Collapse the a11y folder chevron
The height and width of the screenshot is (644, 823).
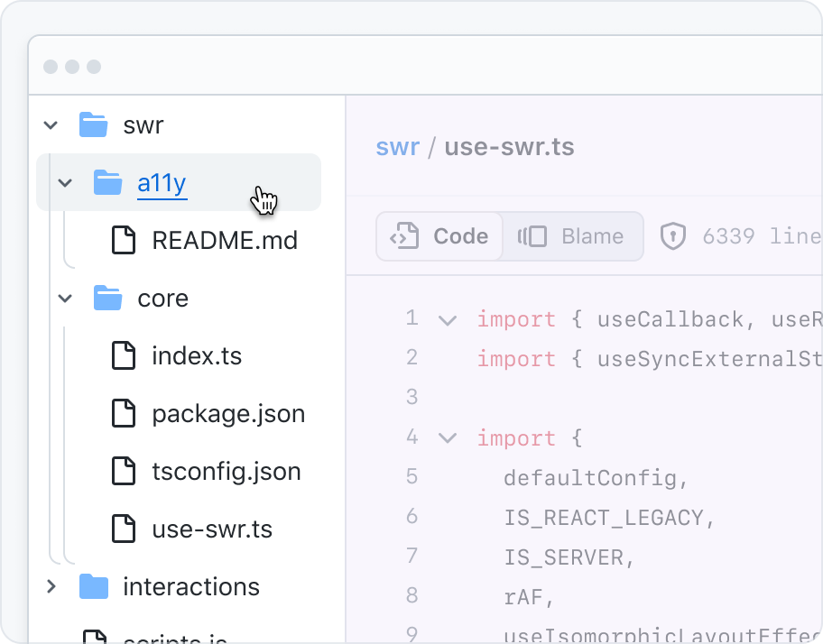pos(65,183)
